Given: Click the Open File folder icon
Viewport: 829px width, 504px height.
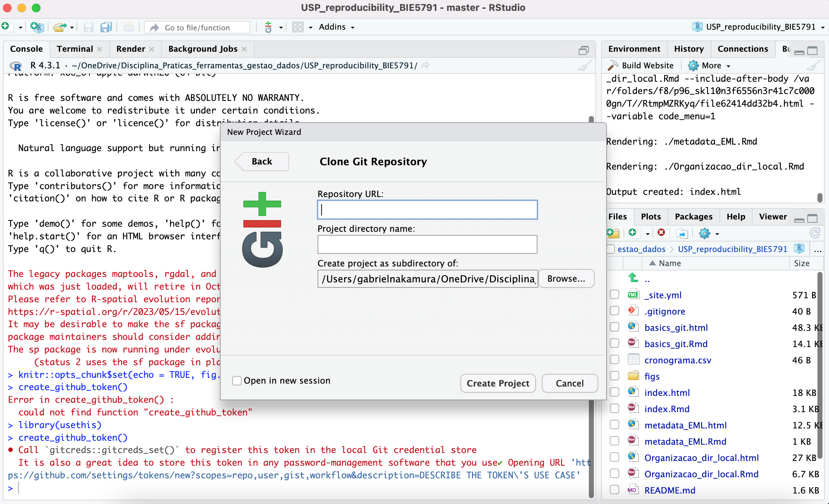Looking at the screenshot, I should point(60,27).
